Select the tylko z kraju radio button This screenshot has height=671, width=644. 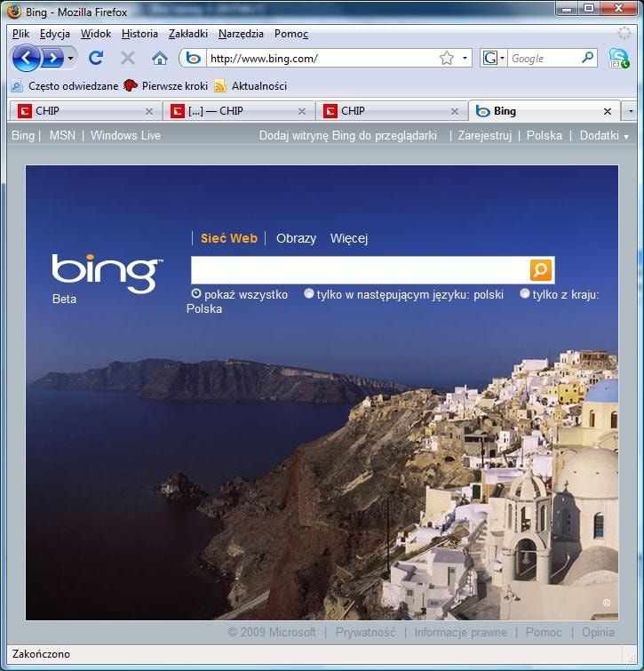click(525, 293)
